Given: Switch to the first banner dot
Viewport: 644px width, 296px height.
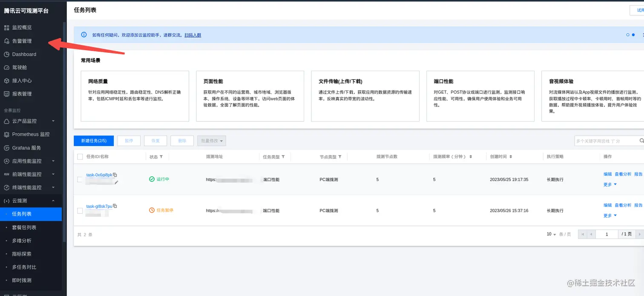Looking at the screenshot, I should click(628, 35).
